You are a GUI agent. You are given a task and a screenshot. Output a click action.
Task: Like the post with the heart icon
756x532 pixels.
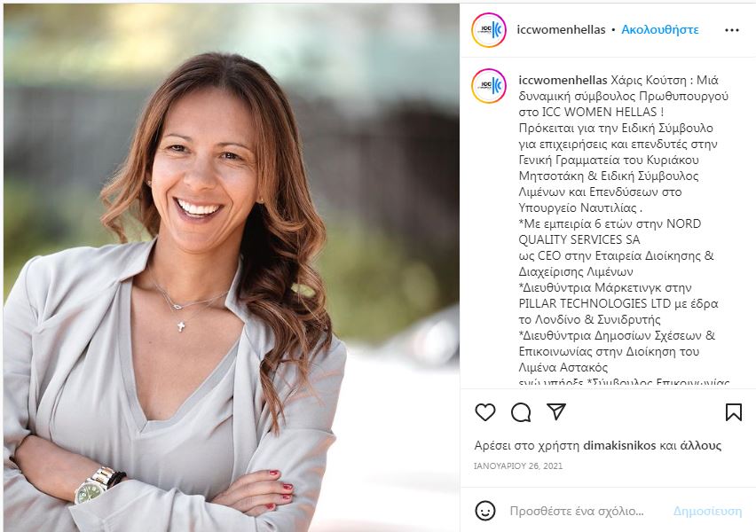[485, 412]
